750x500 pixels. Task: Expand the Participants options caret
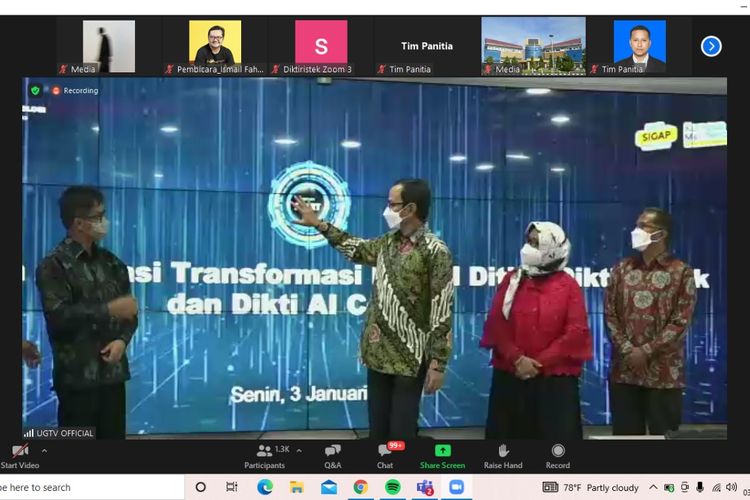301,451
